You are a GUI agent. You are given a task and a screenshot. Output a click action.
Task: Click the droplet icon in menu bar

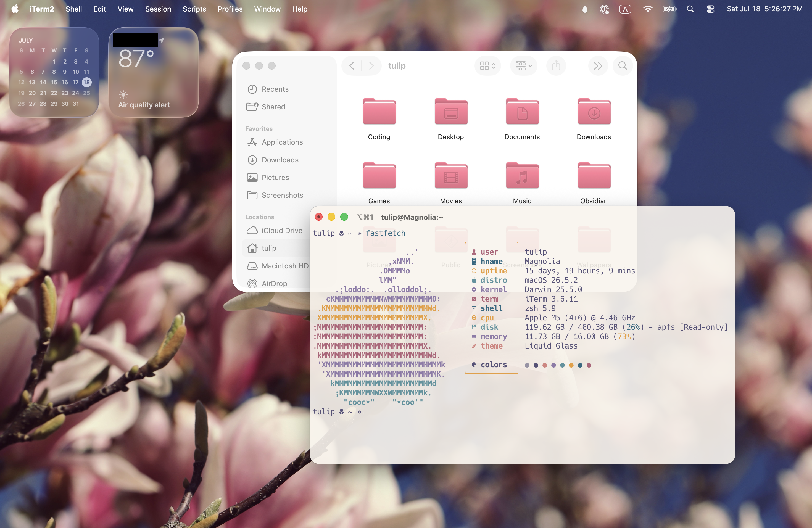(x=585, y=9)
